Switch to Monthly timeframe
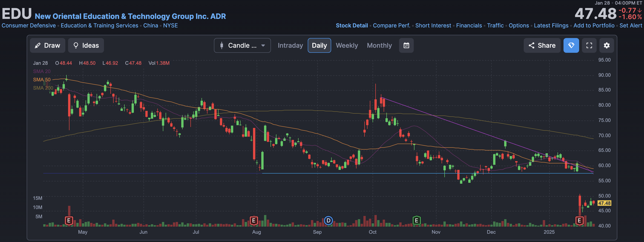 tap(379, 45)
